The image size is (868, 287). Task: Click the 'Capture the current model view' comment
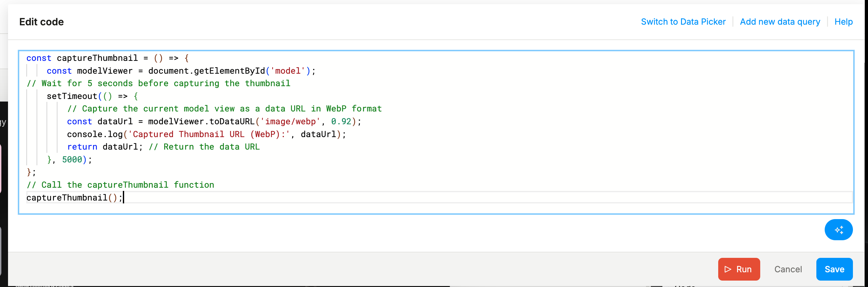[x=224, y=109]
